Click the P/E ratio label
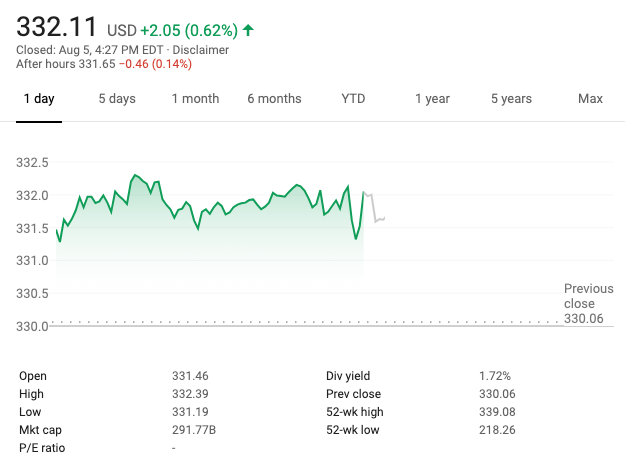 pyautogui.click(x=42, y=448)
